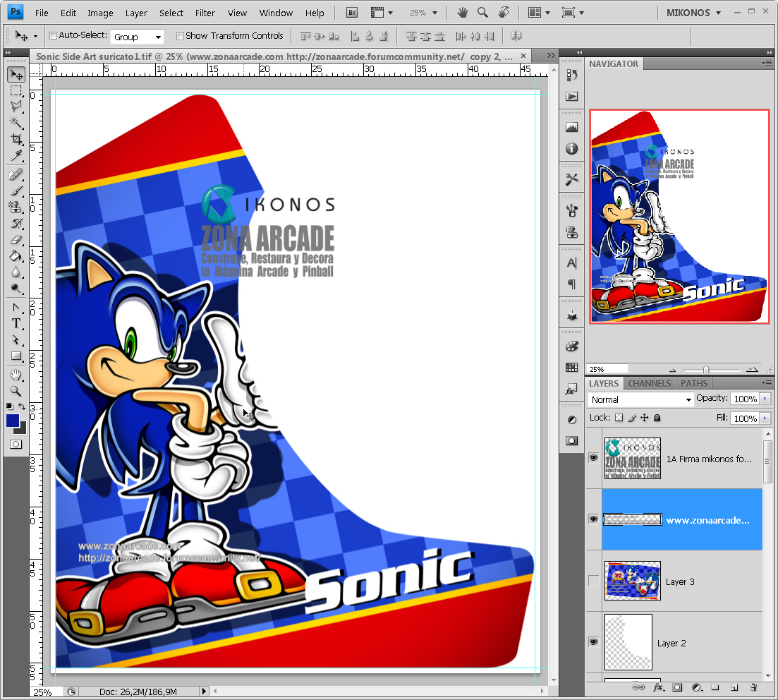Select the Rectangle shape tool
778x700 pixels.
click(x=16, y=356)
